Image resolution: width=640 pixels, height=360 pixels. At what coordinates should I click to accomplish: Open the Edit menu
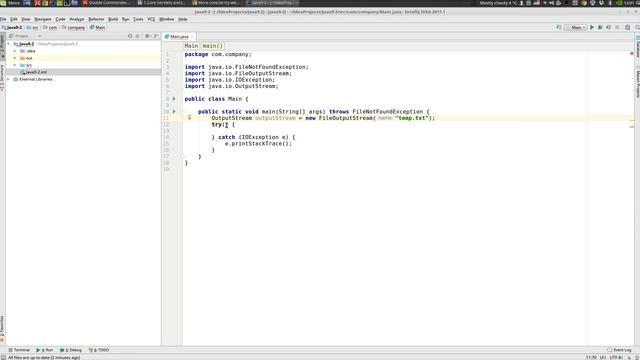[x=14, y=19]
